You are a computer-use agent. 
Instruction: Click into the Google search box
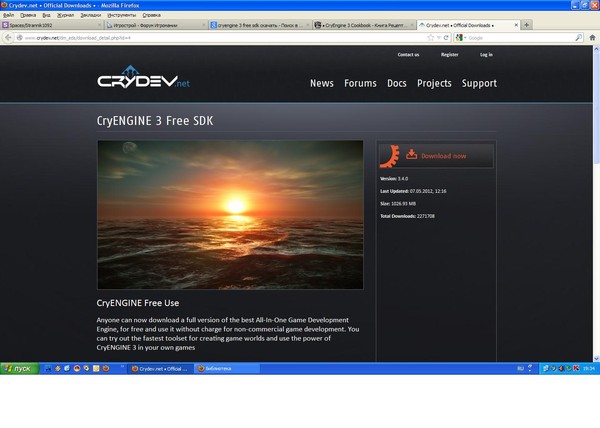(520, 37)
